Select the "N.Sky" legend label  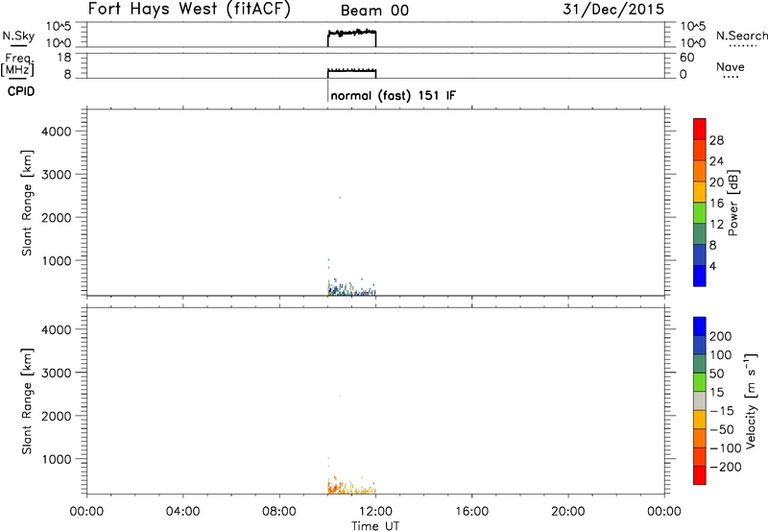tap(18, 36)
